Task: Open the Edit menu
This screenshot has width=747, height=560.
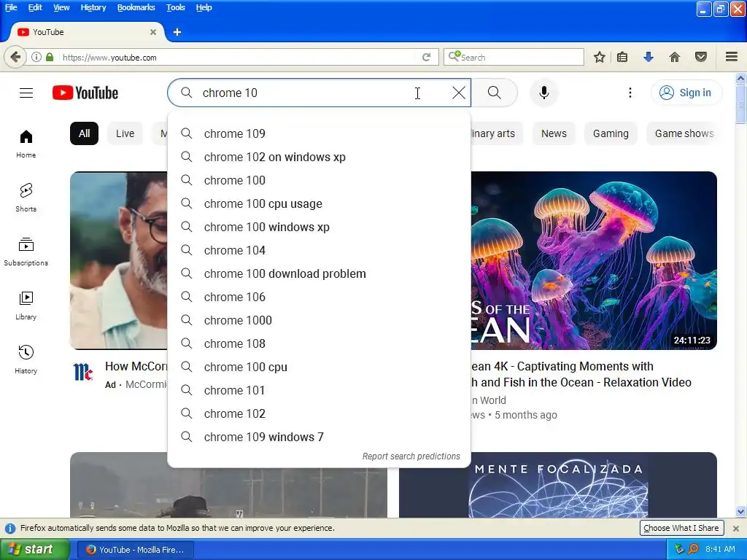Action: click(x=35, y=7)
